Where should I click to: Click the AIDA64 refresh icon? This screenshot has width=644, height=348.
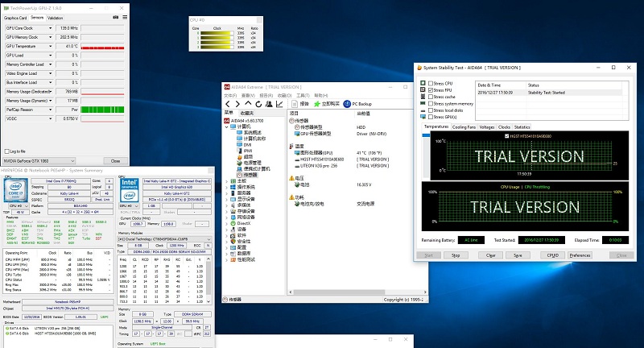(x=259, y=104)
